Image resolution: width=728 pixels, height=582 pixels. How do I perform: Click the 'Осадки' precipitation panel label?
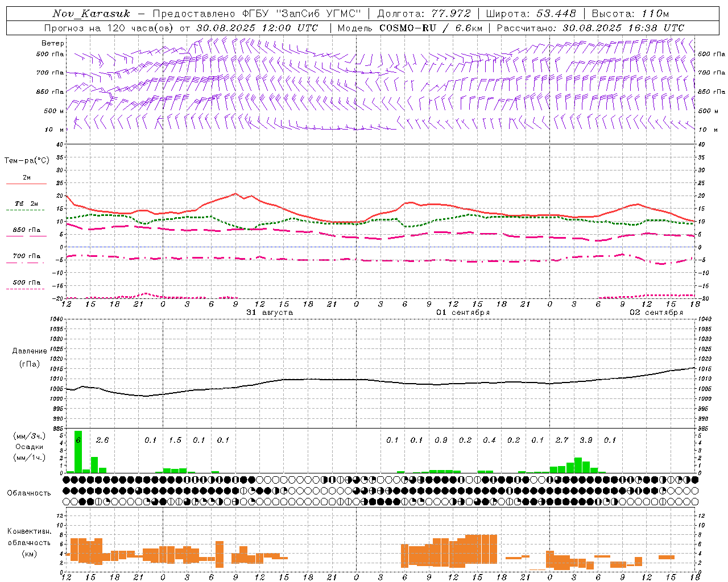(x=29, y=447)
